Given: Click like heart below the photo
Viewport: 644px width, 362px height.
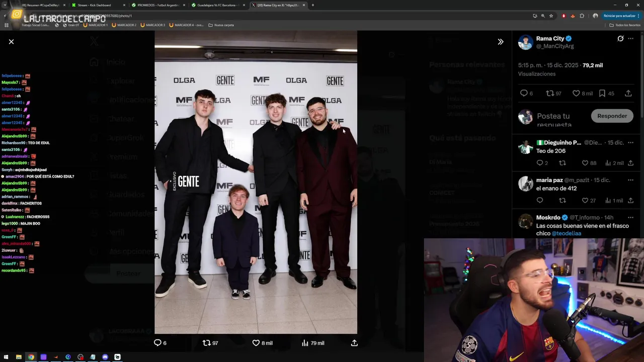Looking at the screenshot, I should (262, 343).
